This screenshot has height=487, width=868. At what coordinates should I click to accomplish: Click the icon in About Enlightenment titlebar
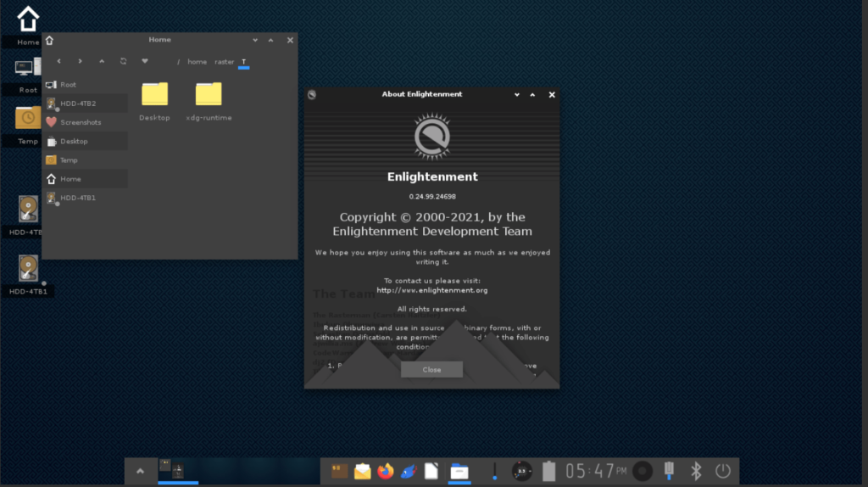[312, 95]
